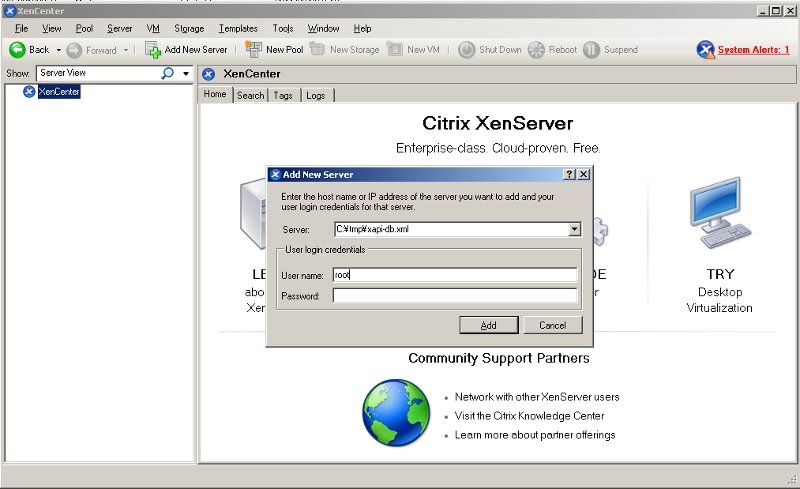Click the System Alerts warning icon

tap(706, 50)
